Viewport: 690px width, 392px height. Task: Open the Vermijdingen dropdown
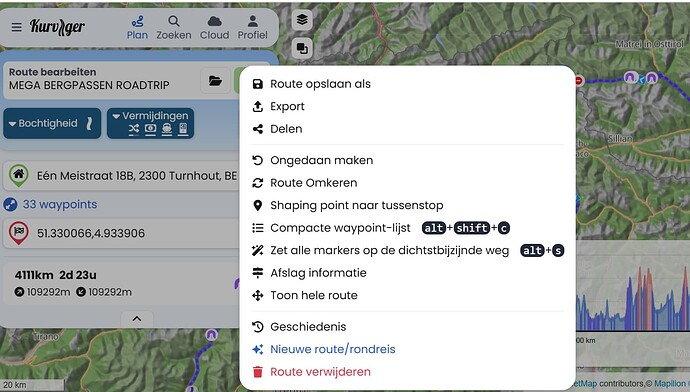[150, 124]
